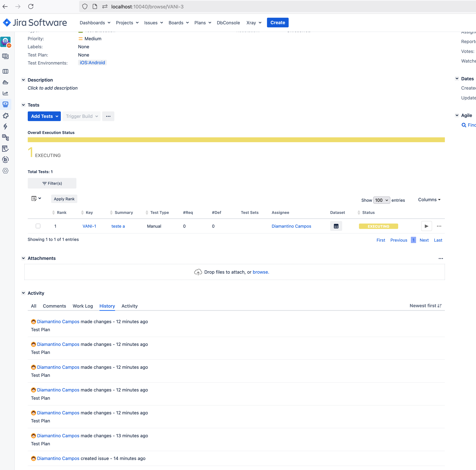Open the Attachments ellipsis menu
This screenshot has width=476, height=470.
(x=441, y=258)
